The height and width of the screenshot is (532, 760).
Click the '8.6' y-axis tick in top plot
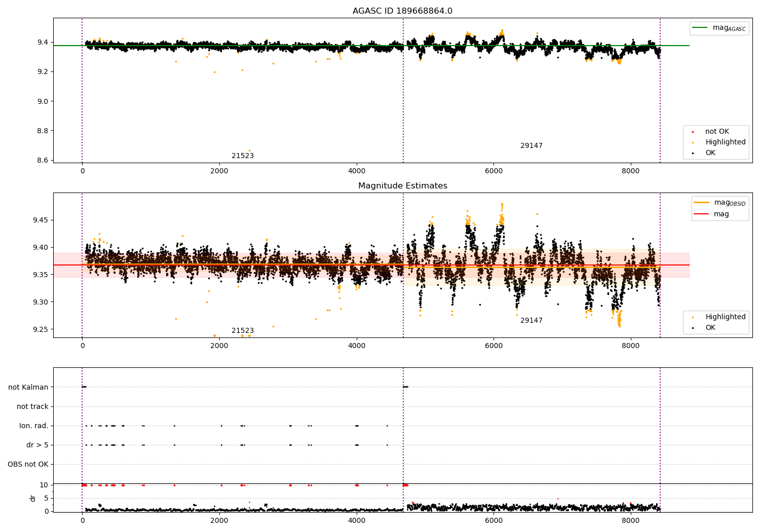coord(43,160)
